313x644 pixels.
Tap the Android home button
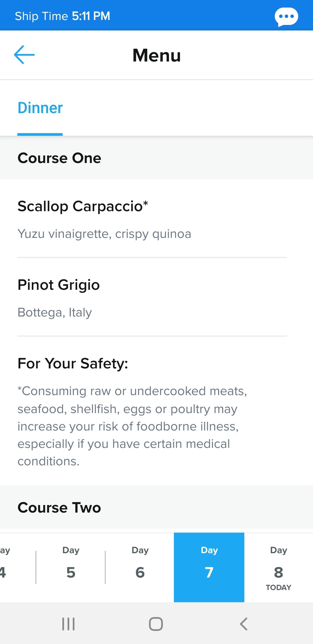pos(156,624)
